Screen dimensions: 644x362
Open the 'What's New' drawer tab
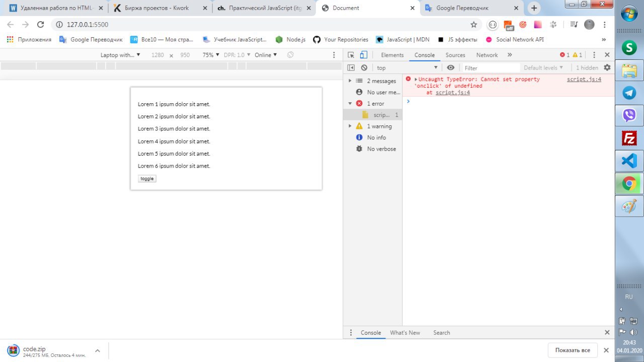coord(405,332)
